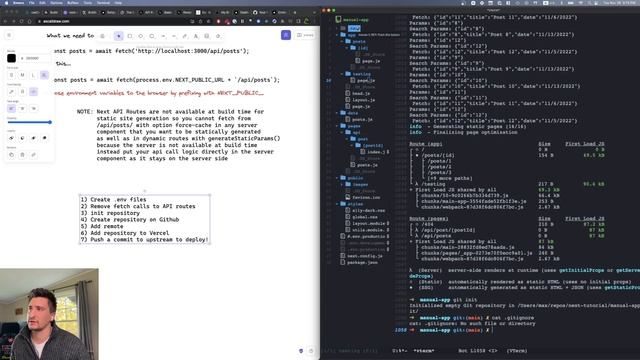Duplicate the selected element
Screen dimensions: 640x360
tap(11, 155)
